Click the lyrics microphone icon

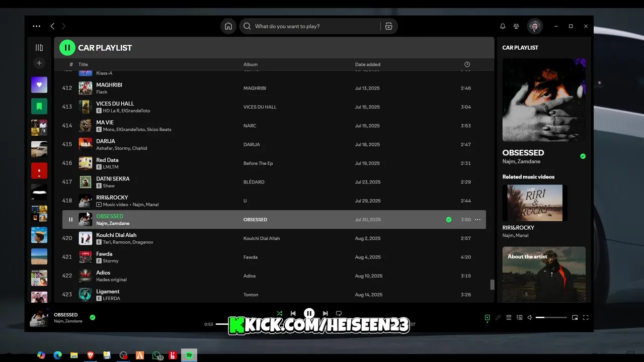(x=498, y=318)
